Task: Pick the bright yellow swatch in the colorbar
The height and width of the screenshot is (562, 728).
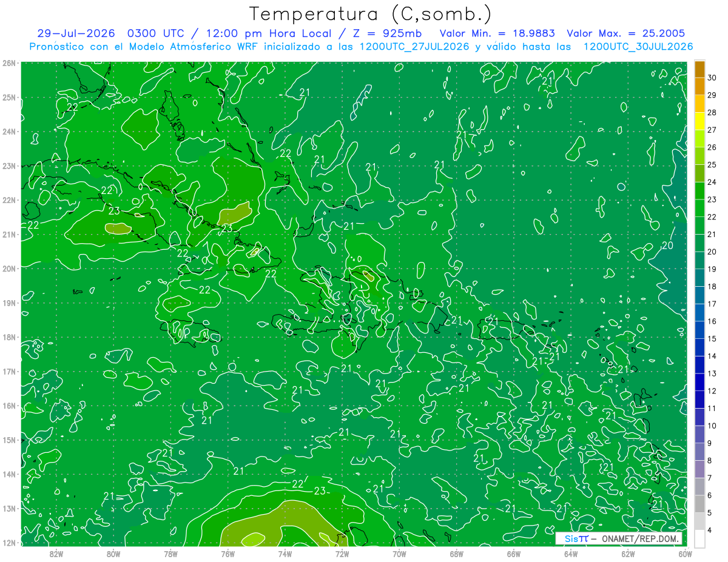Action: [x=699, y=121]
